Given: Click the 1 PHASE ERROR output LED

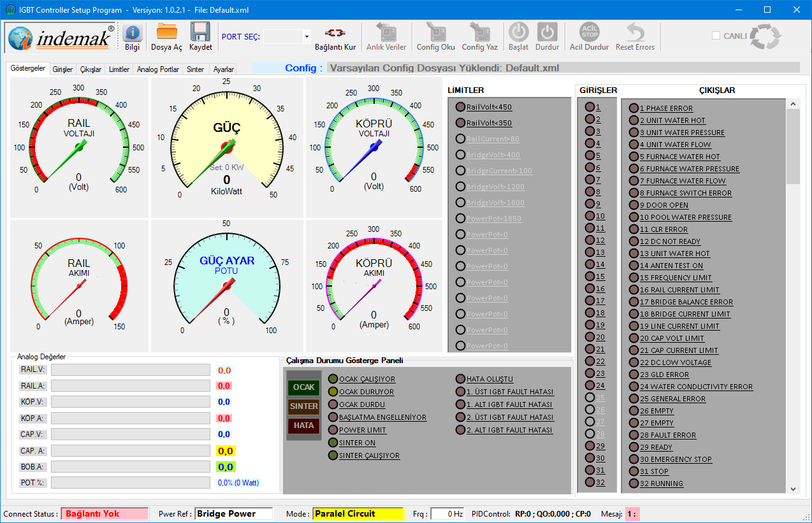Looking at the screenshot, I should point(634,108).
